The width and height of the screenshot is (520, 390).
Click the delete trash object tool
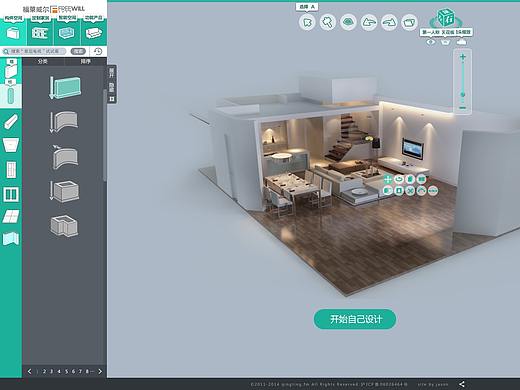pyautogui.click(x=410, y=179)
